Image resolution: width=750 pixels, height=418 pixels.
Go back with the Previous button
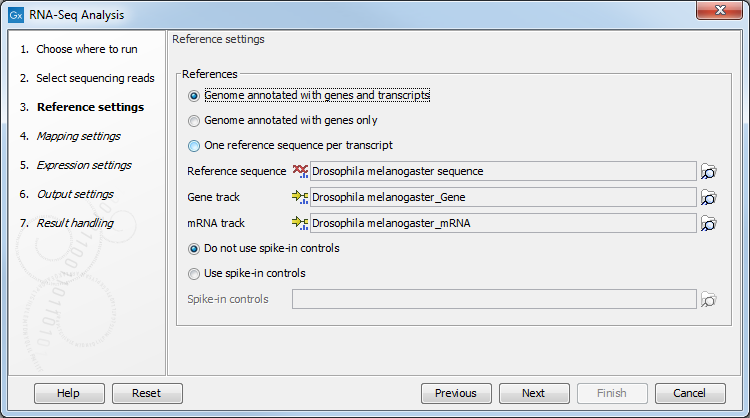point(456,393)
